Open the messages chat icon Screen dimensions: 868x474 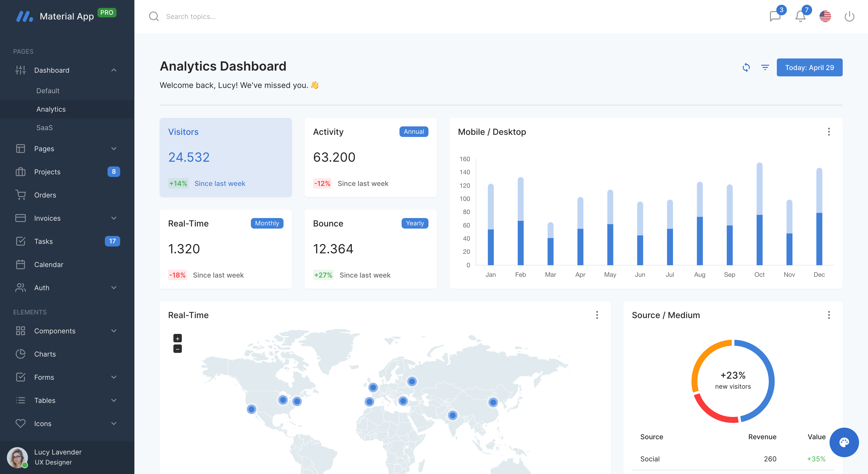click(x=775, y=16)
